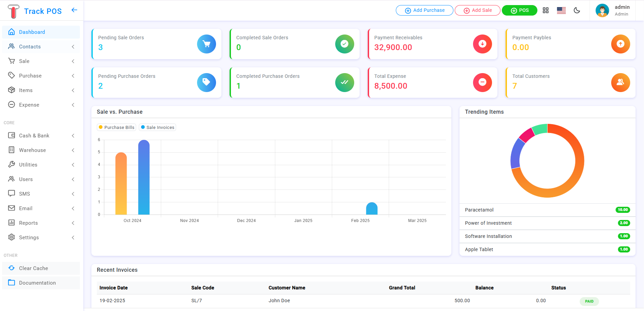Image resolution: width=644 pixels, height=311 pixels.
Task: Collapse sidebar using the back arrow icon
Action: click(74, 10)
